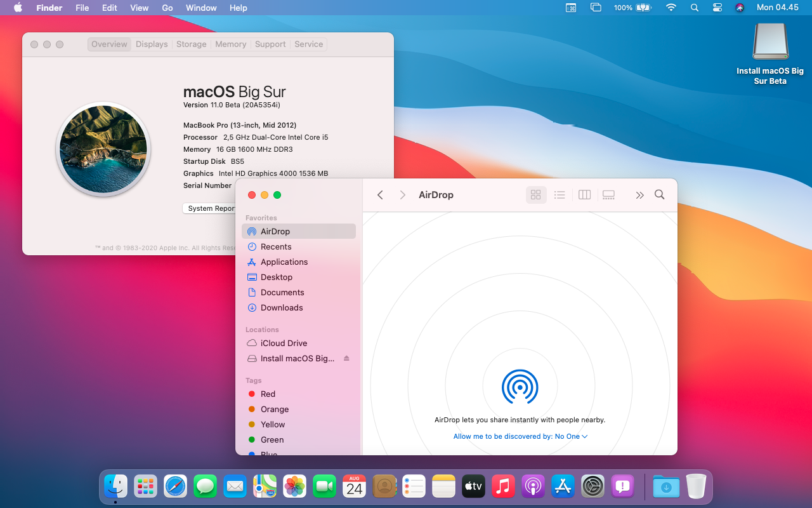Switch to Displays tab in About This Mac
The image size is (812, 508).
[x=152, y=44]
